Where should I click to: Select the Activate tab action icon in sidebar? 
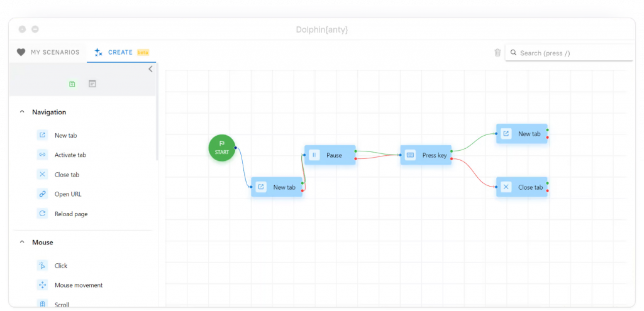point(42,155)
